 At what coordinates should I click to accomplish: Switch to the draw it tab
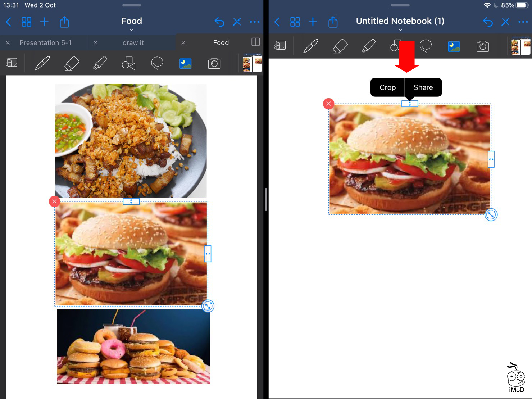pos(133,43)
